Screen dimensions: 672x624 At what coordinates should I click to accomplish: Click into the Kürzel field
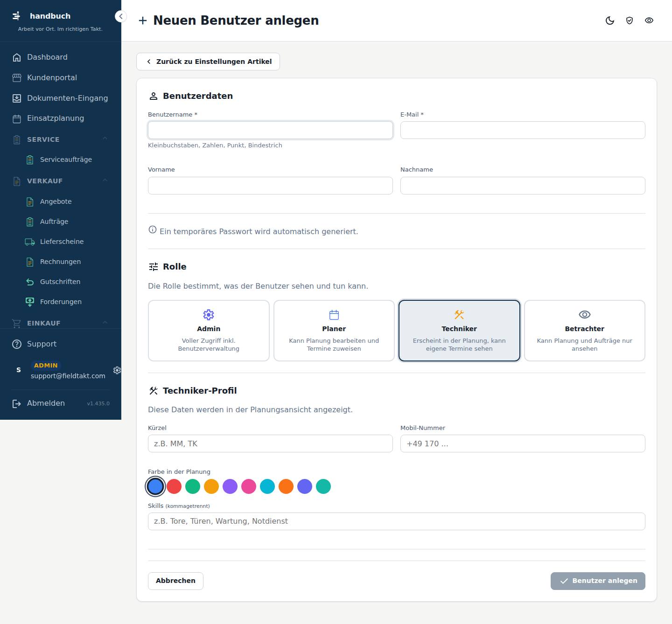coord(270,444)
